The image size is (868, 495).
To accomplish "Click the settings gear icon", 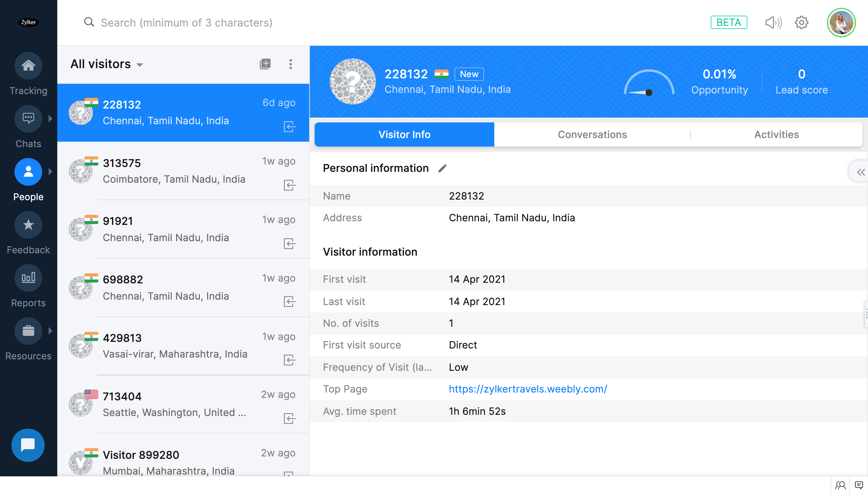I will (x=801, y=23).
